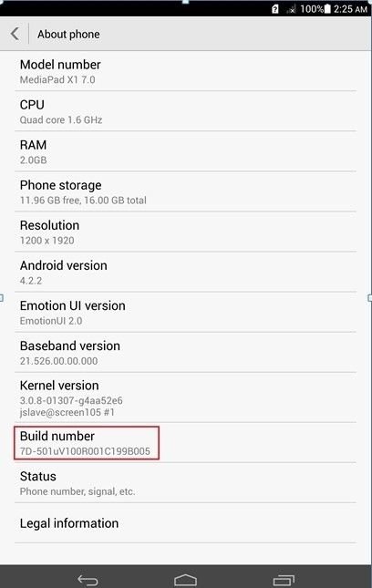Image resolution: width=372 pixels, height=588 pixels.
Task: Open Legal information
Action: 186,523
